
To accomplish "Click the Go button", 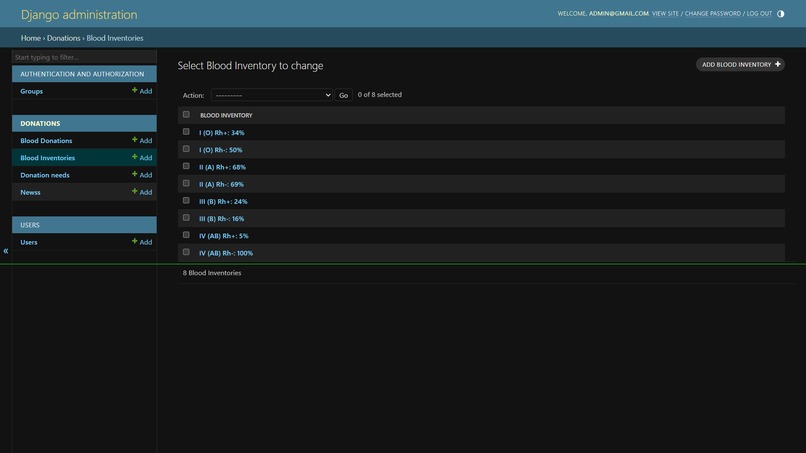I will [343, 95].
